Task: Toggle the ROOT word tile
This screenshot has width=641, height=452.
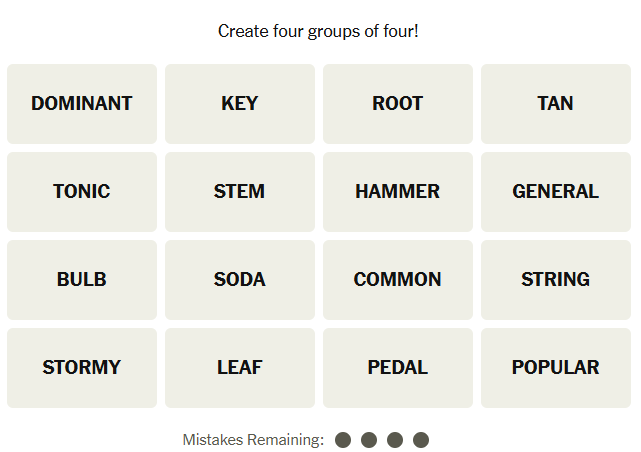Action: click(x=398, y=104)
